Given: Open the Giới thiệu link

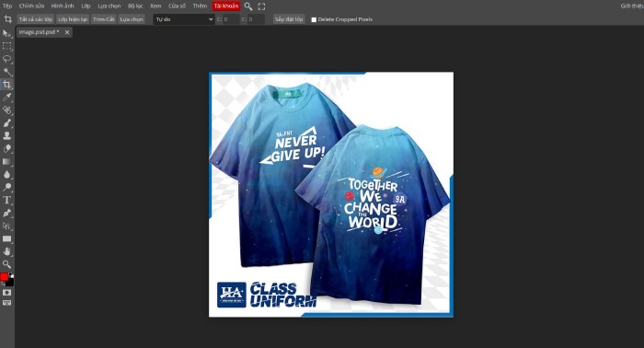Looking at the screenshot, I should pyautogui.click(x=632, y=6).
